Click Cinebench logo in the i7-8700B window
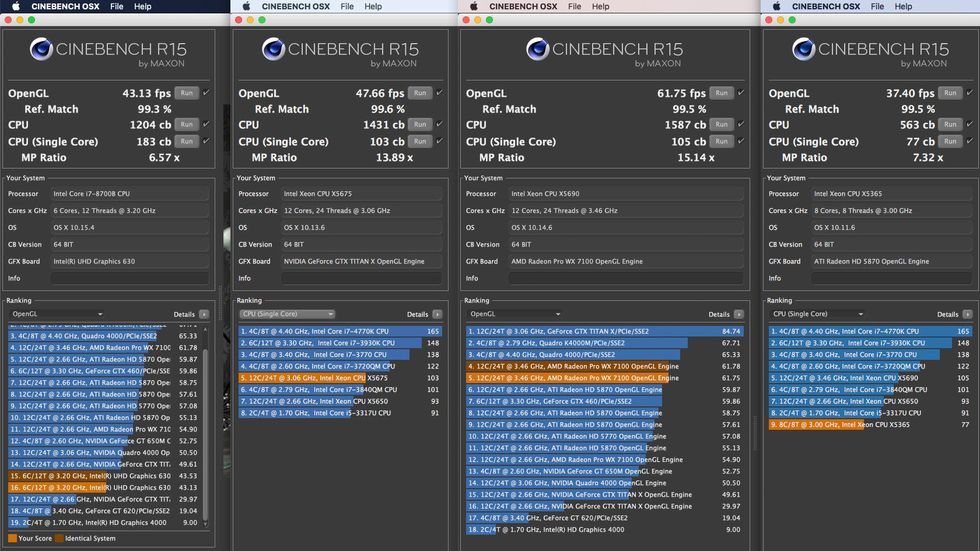This screenshot has height=551, width=980. (41, 49)
